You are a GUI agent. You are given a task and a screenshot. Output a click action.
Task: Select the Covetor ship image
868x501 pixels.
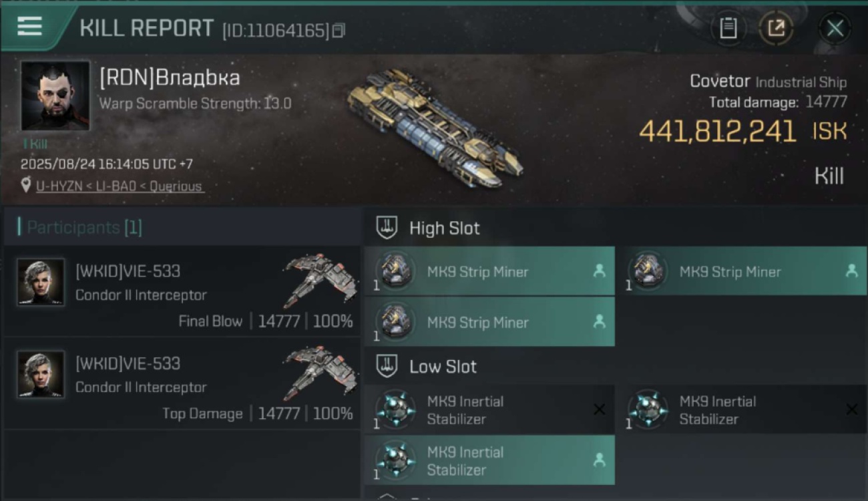pyautogui.click(x=435, y=127)
